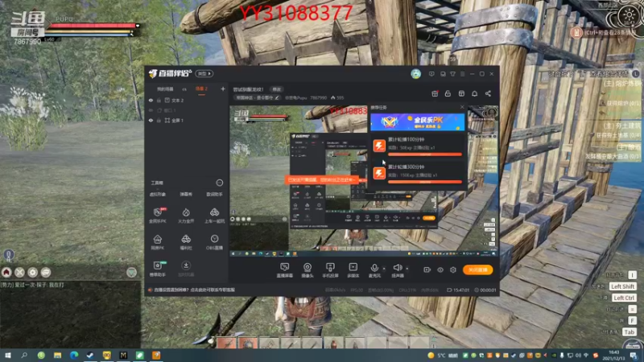Viewport: 644px width, 362px height.
Task: Add a camera source
Action: (308, 270)
